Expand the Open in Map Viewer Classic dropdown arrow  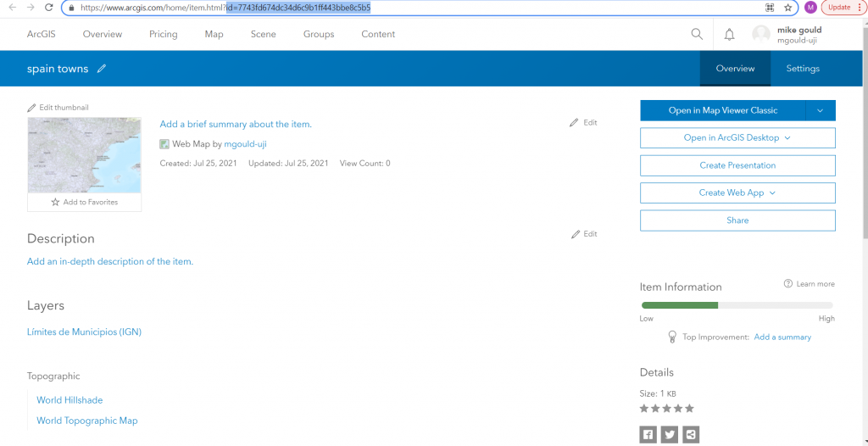821,110
